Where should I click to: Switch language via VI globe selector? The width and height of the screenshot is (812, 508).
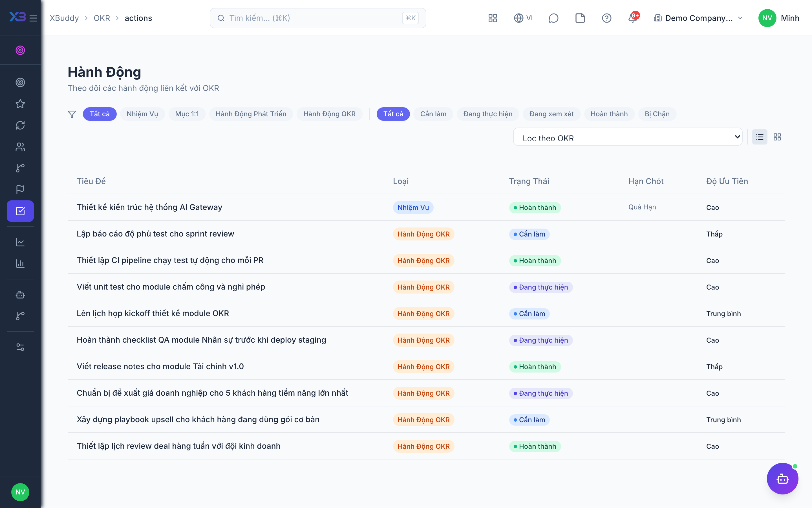(523, 18)
